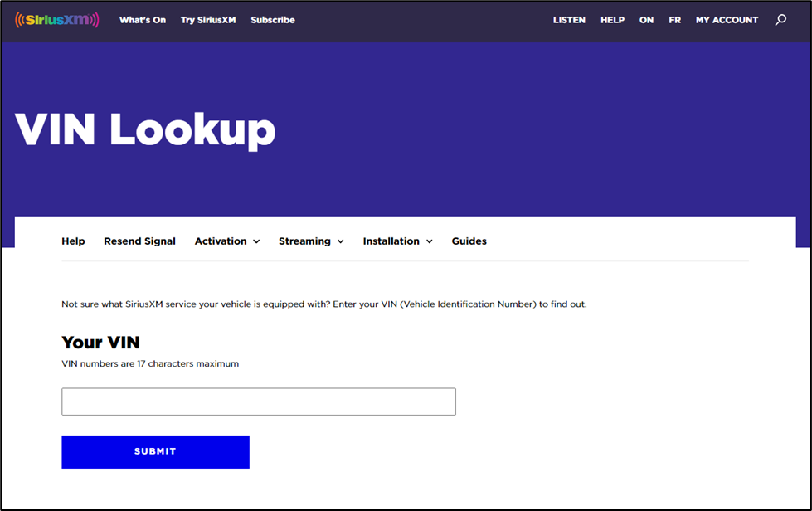Expand the Activation dropdown
This screenshot has width=812, height=511.
(x=227, y=241)
